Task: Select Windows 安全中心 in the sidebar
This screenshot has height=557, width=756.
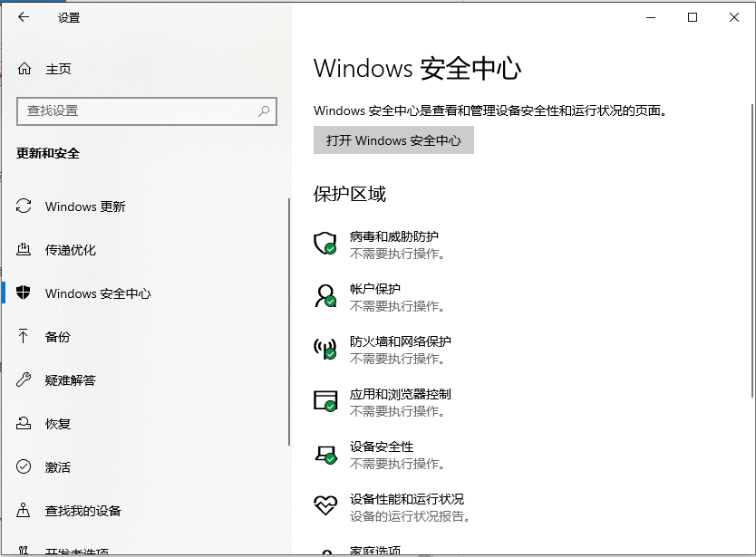Action: coord(98,293)
